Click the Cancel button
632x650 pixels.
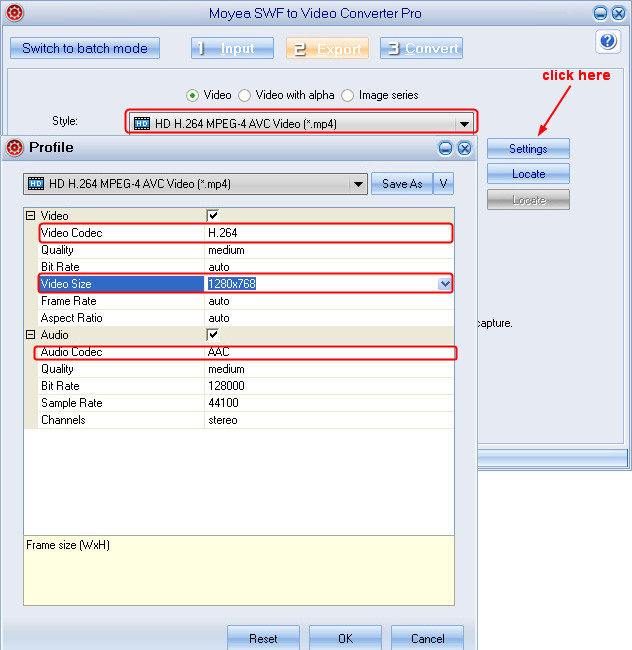pyautogui.click(x=427, y=638)
